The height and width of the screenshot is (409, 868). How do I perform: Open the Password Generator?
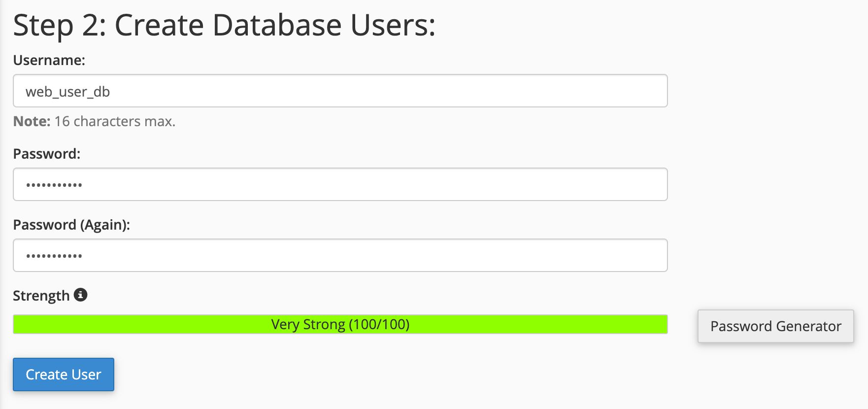coord(775,326)
